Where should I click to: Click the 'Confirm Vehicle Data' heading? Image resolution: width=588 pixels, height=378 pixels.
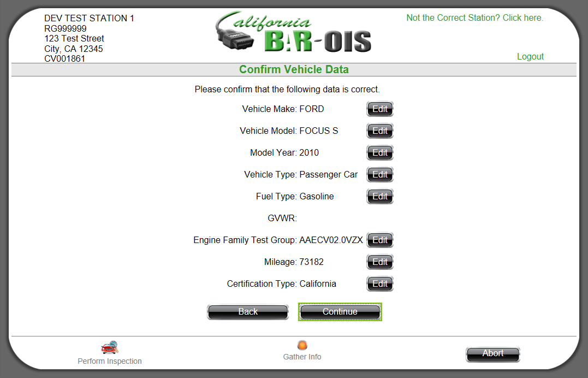[294, 69]
